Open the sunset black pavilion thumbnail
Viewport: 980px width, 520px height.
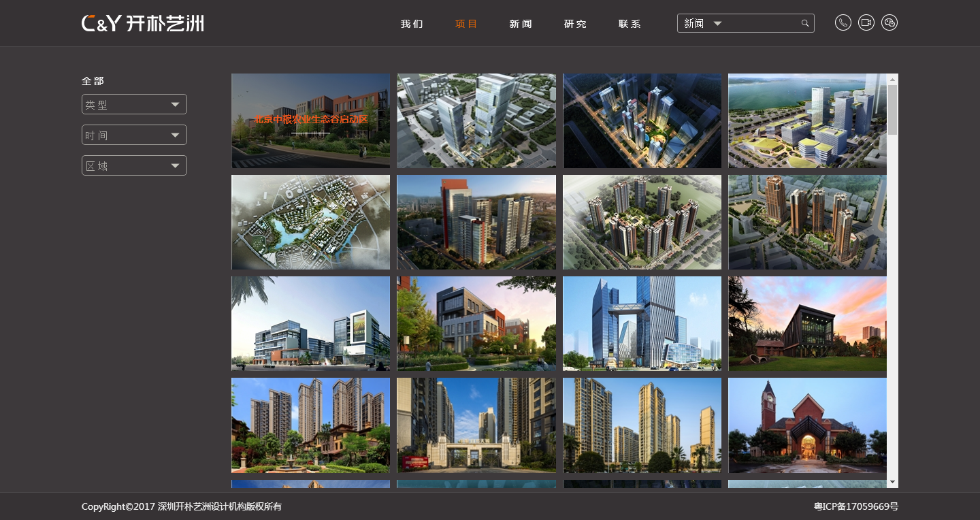808,323
